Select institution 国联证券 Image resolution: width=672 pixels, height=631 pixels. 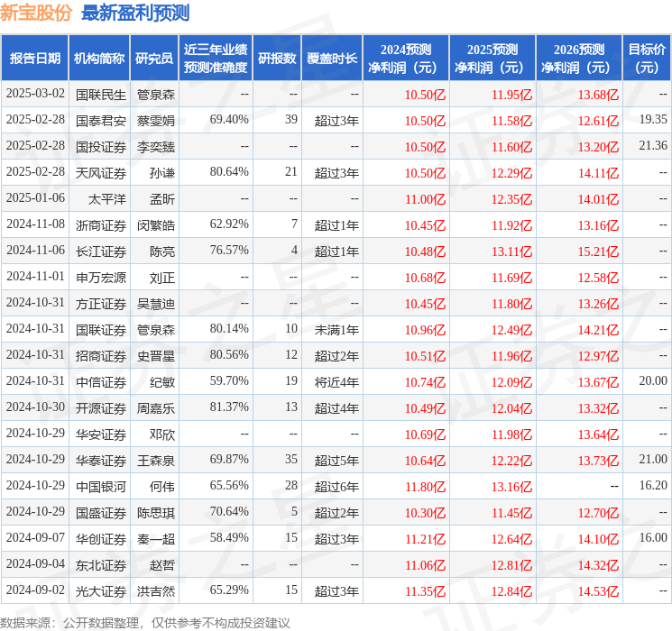click(101, 329)
